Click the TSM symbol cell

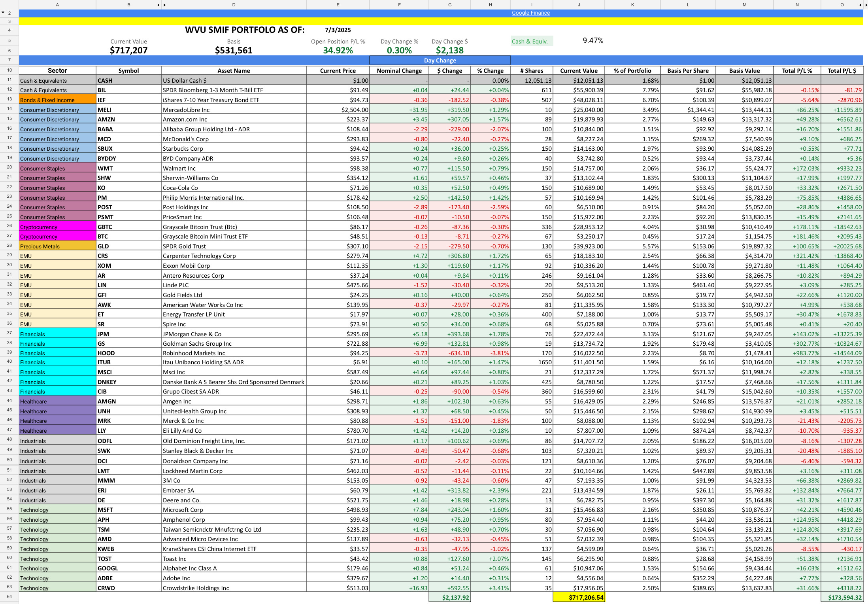pos(128,529)
